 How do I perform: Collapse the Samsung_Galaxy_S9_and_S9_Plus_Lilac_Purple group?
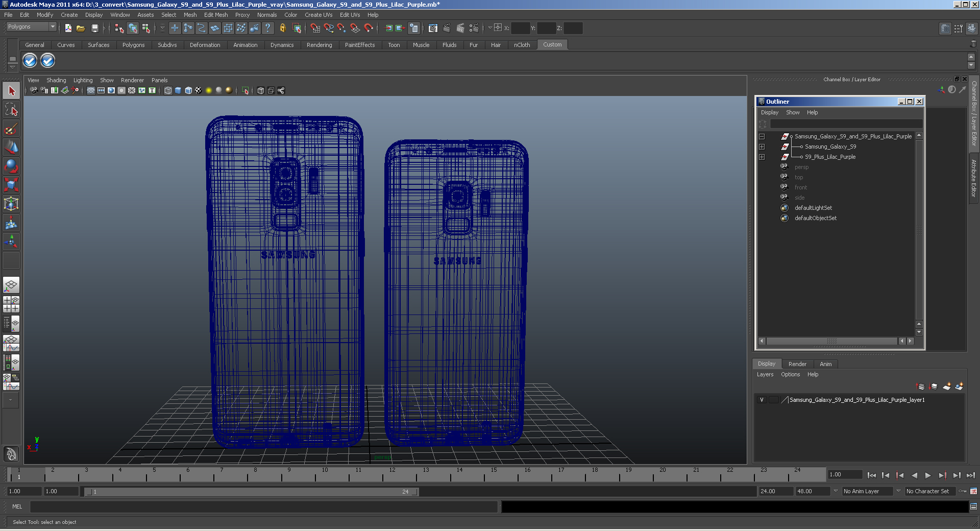762,136
